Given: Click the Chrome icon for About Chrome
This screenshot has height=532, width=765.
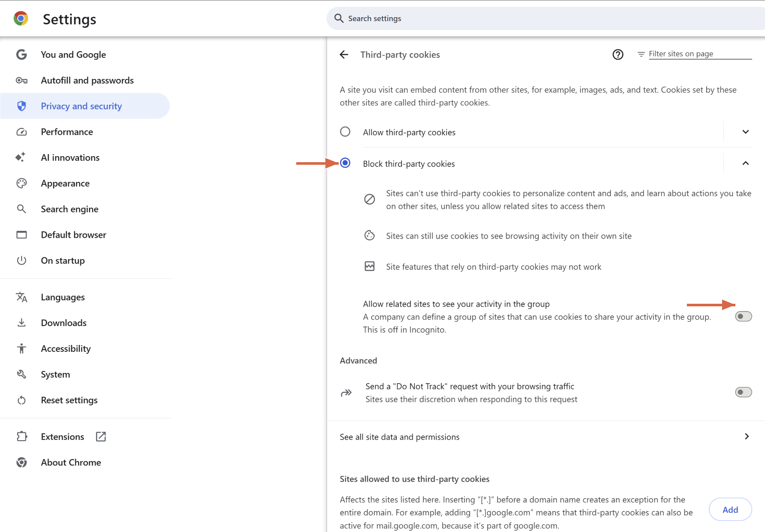Looking at the screenshot, I should coord(21,462).
